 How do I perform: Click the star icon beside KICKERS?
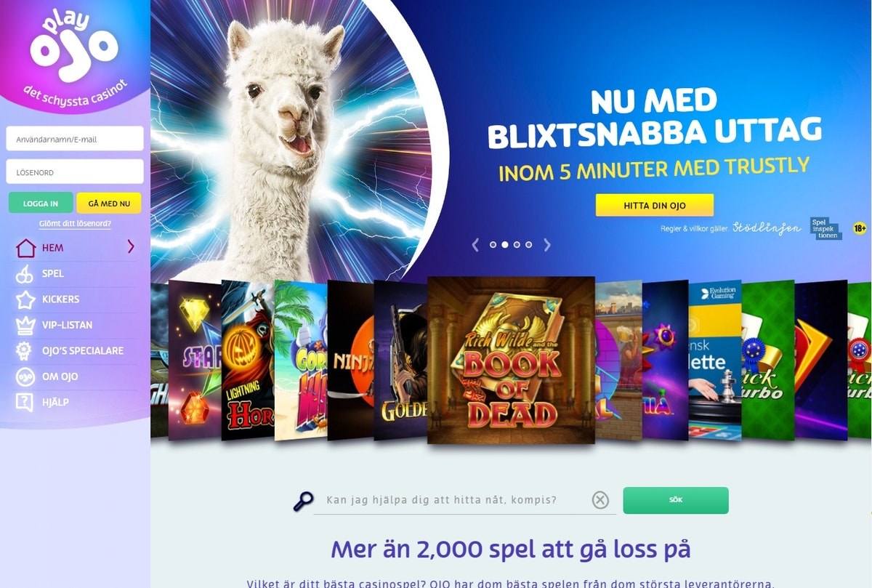pyautogui.click(x=25, y=299)
